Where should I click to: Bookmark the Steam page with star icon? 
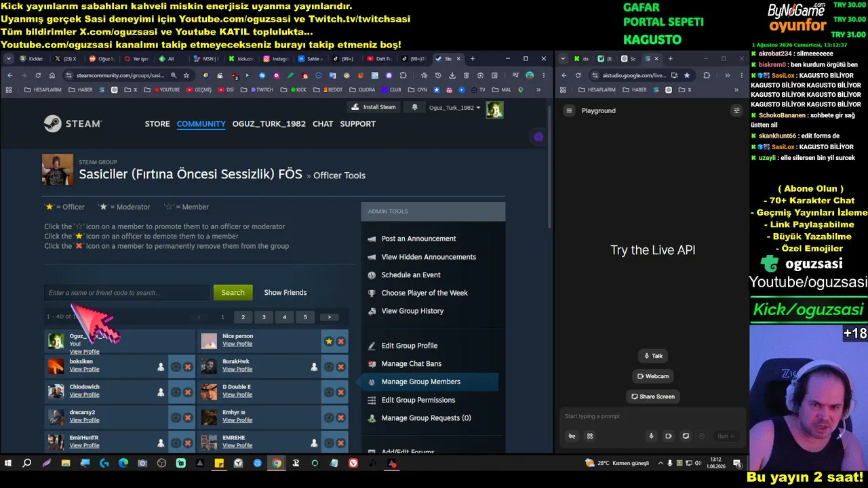coord(186,75)
